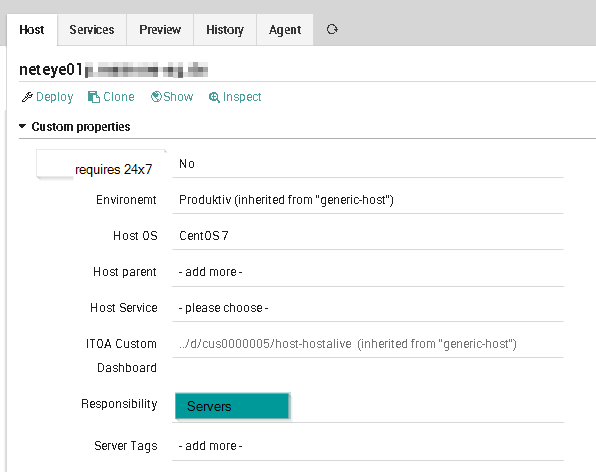Viewport: 596px width, 472px height.
Task: Open the Environemt dropdown showing Produktiv
Action: coord(368,200)
